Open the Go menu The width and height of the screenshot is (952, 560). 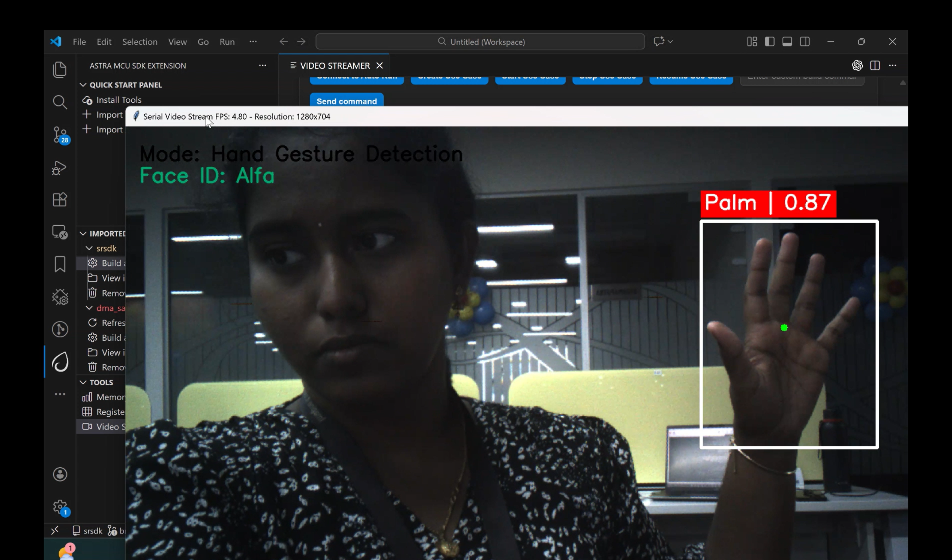[203, 42]
